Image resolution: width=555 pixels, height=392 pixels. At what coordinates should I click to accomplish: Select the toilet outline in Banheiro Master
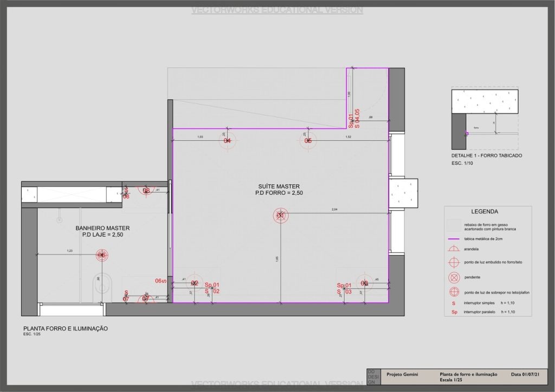coord(102,286)
